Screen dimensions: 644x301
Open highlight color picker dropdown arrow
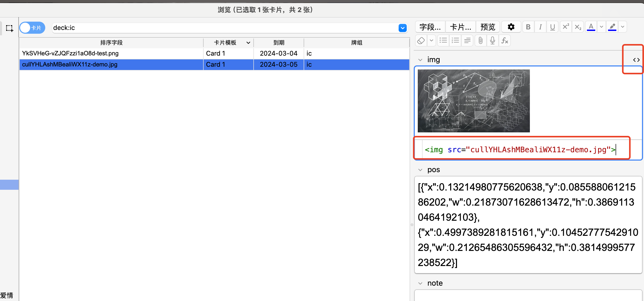[x=623, y=27]
